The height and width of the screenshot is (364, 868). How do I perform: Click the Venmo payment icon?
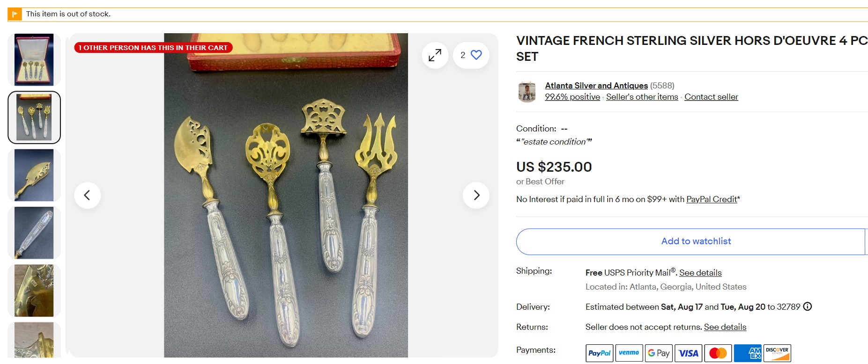(x=629, y=353)
